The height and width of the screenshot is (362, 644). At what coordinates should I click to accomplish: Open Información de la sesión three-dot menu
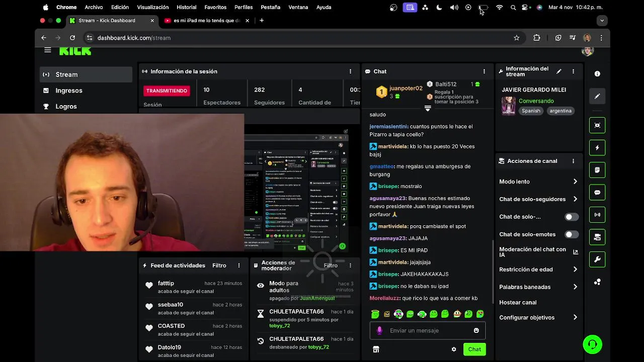click(350, 71)
